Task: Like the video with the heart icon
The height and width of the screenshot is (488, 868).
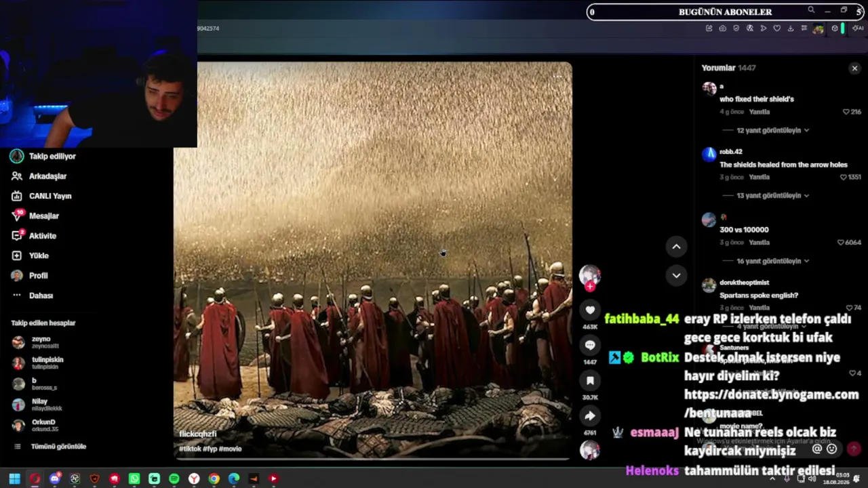Action: point(590,310)
